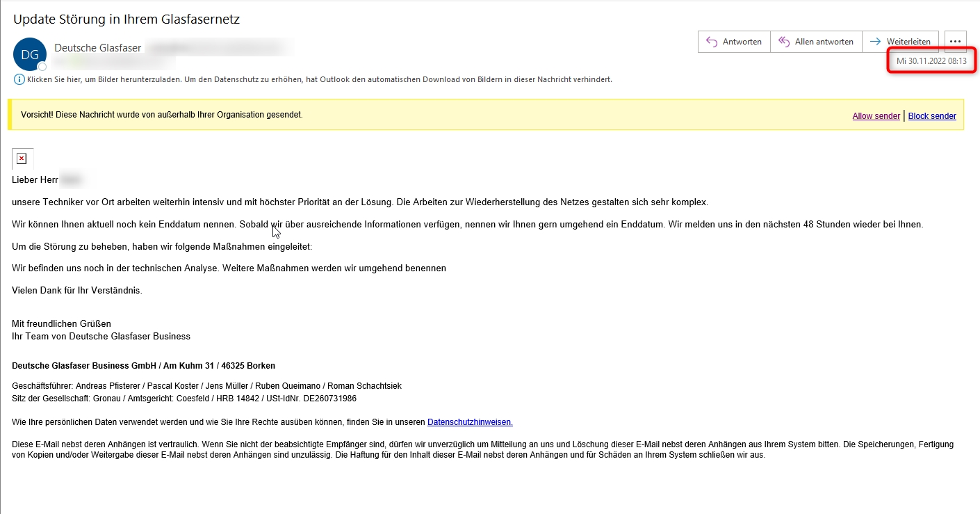Click the sender name Deutsche Glasfaser
The height and width of the screenshot is (514, 980).
(x=98, y=48)
